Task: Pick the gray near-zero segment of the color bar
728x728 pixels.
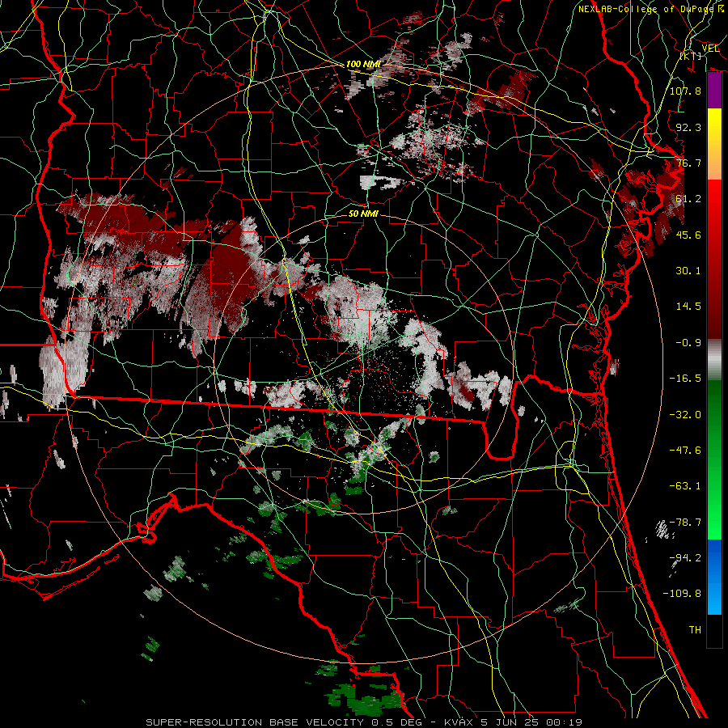Action: pyautogui.click(x=714, y=358)
